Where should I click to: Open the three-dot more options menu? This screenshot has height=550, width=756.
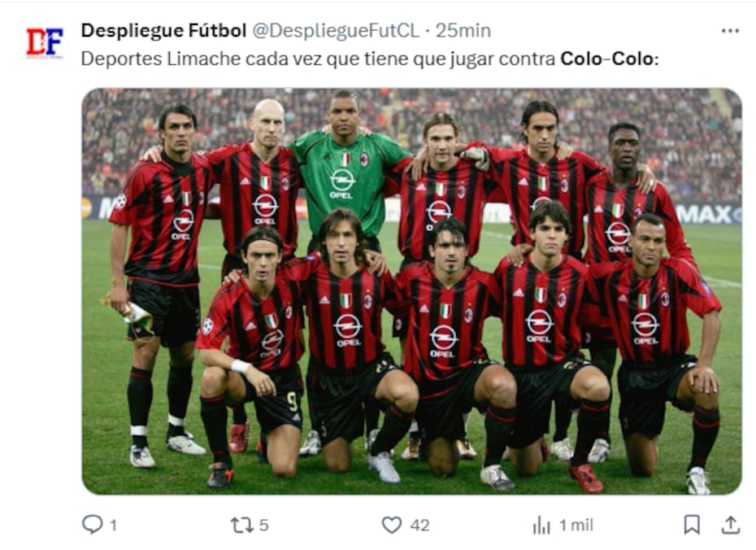730,31
